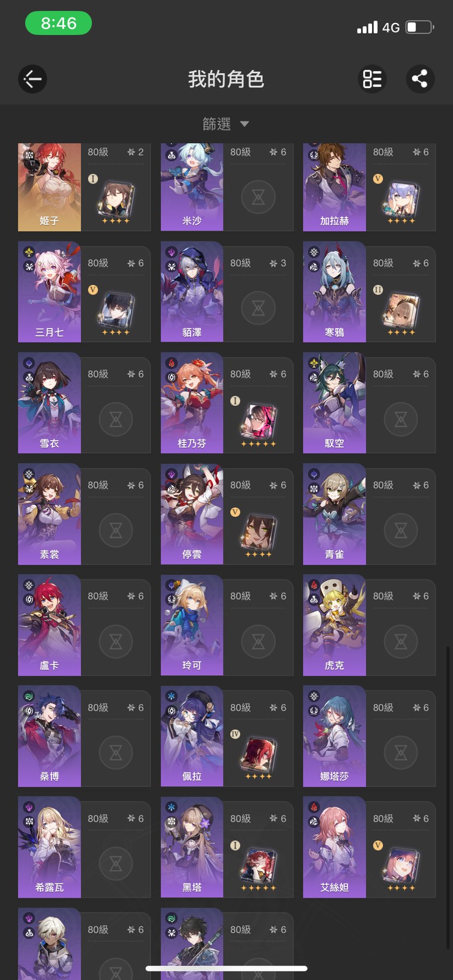
Task: Select the empty light cone slot of 米沙
Action: click(259, 197)
